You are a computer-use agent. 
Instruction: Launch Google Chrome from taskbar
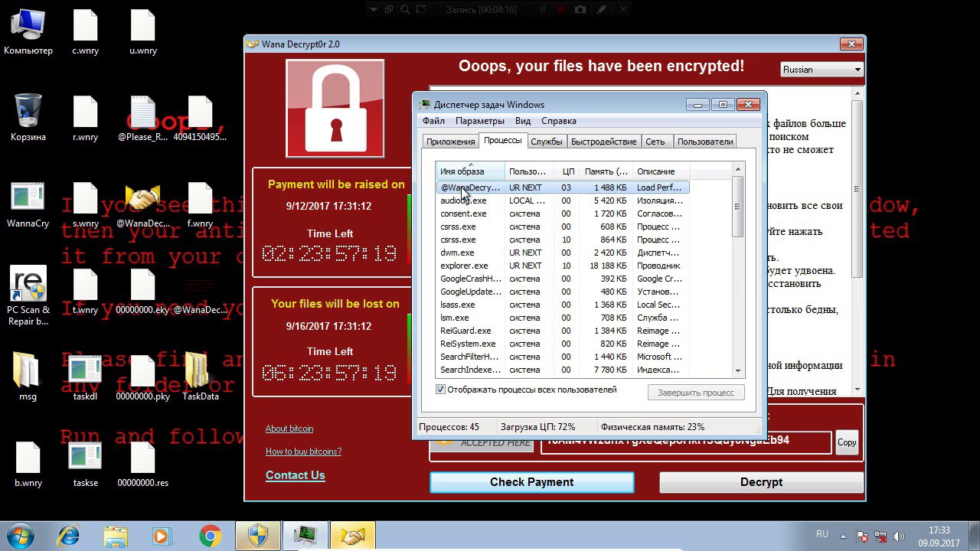[x=210, y=535]
